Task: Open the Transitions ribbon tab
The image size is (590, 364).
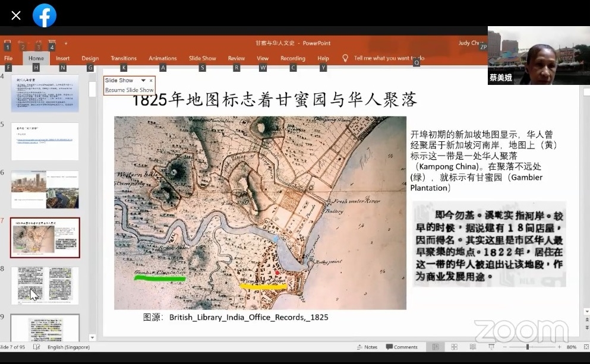Action: coord(124,58)
